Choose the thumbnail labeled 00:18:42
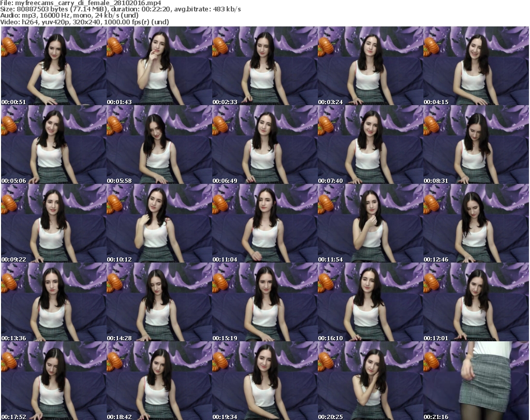Viewport: 530px width, 420px height. [x=159, y=381]
